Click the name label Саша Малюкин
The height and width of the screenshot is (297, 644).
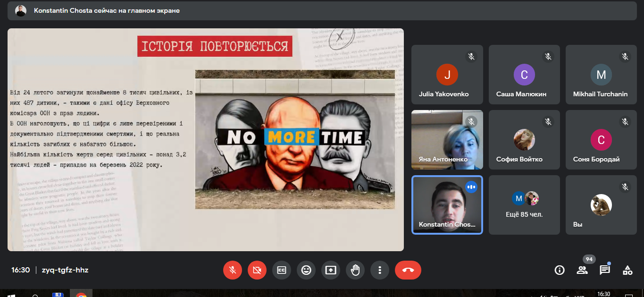[521, 94]
